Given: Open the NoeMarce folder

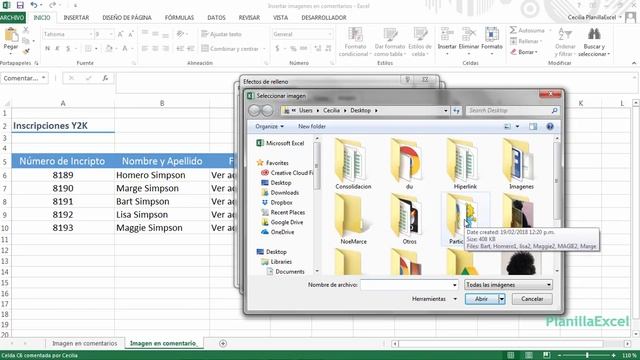Looking at the screenshot, I should [353, 219].
